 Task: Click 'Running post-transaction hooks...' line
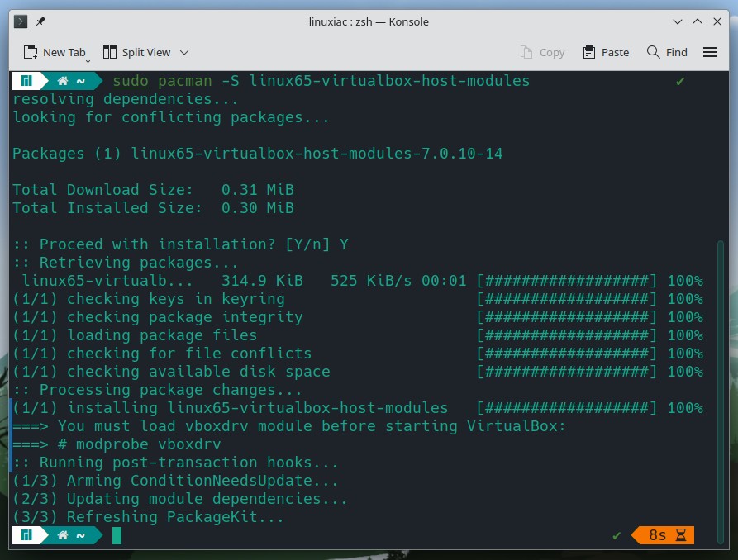point(175,463)
